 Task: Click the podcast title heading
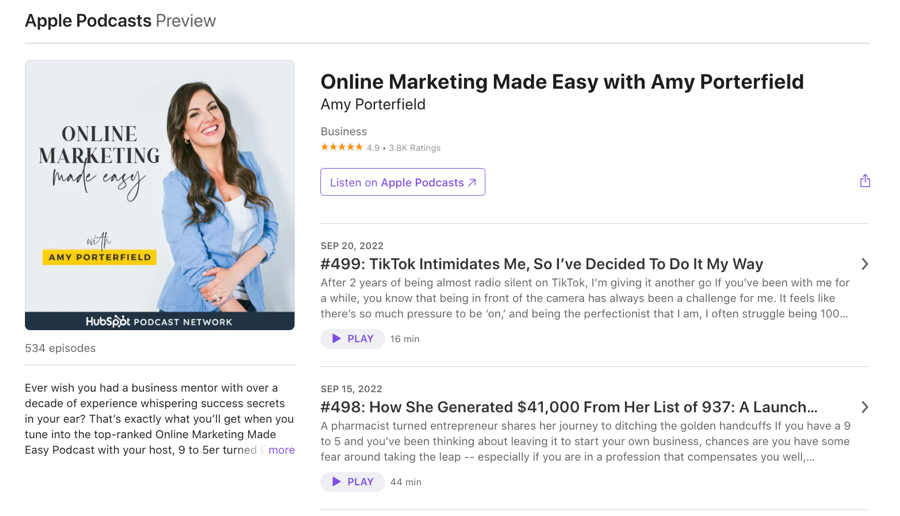[x=562, y=82]
